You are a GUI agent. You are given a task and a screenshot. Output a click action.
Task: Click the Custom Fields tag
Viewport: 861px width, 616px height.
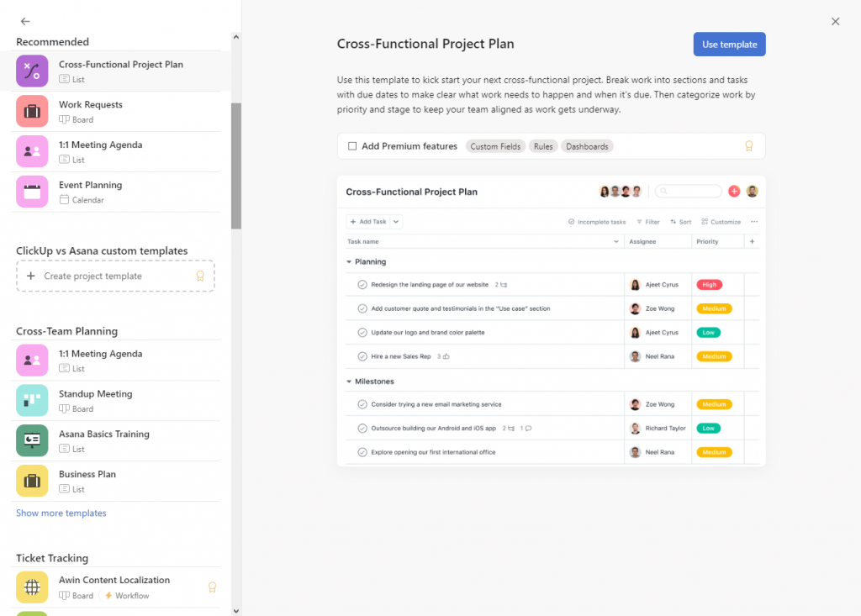495,146
